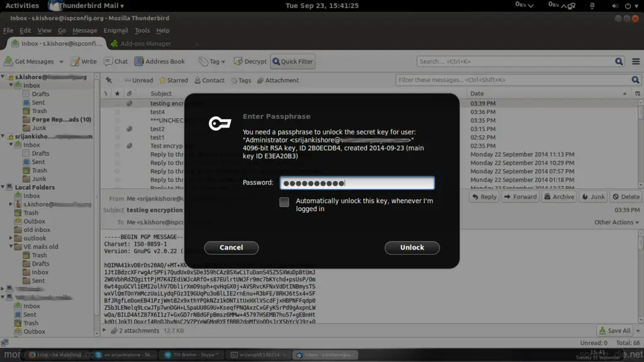Open the File menu
This screenshot has height=362, width=644.
8,30
